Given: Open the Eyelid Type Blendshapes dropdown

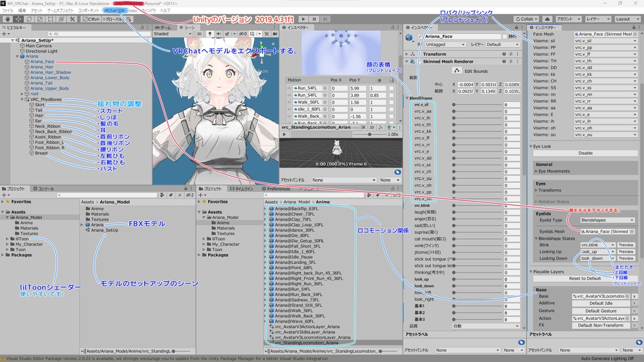Looking at the screenshot, I should (x=608, y=220).
